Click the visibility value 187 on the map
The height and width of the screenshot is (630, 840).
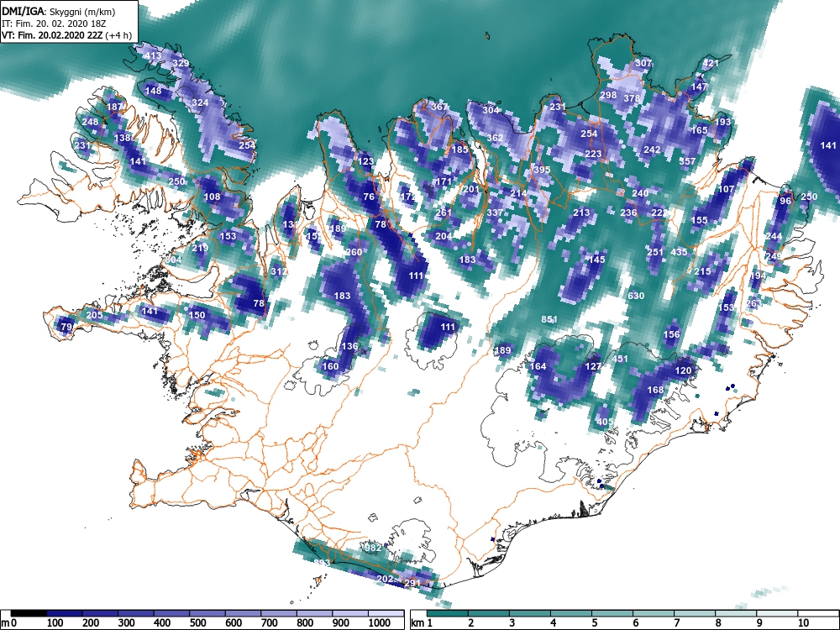[x=115, y=107]
